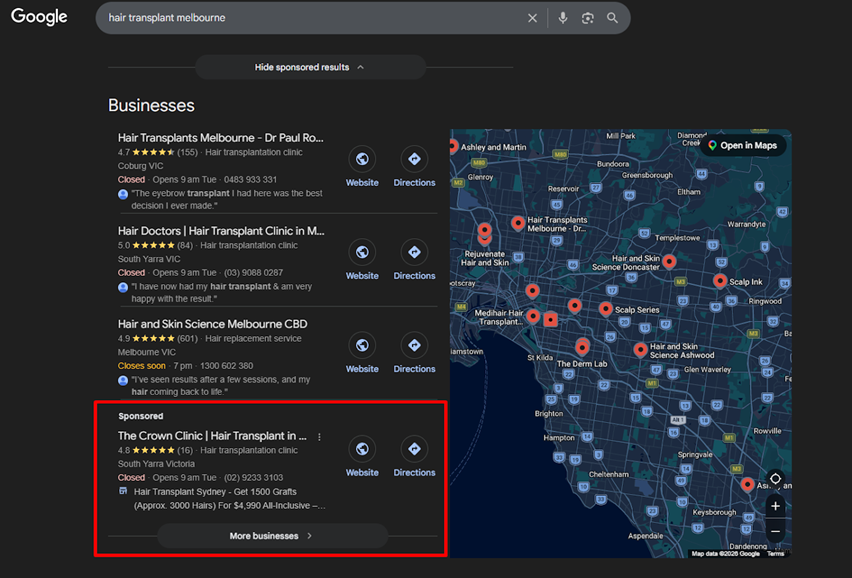Viewport: 852px width, 578px height.
Task: Click in the search input field
Action: point(310,18)
